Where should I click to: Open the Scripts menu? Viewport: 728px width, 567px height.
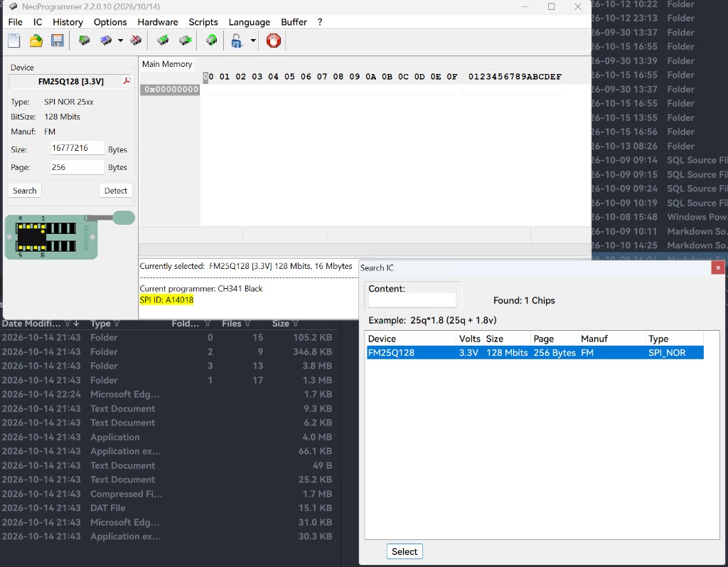pos(203,22)
